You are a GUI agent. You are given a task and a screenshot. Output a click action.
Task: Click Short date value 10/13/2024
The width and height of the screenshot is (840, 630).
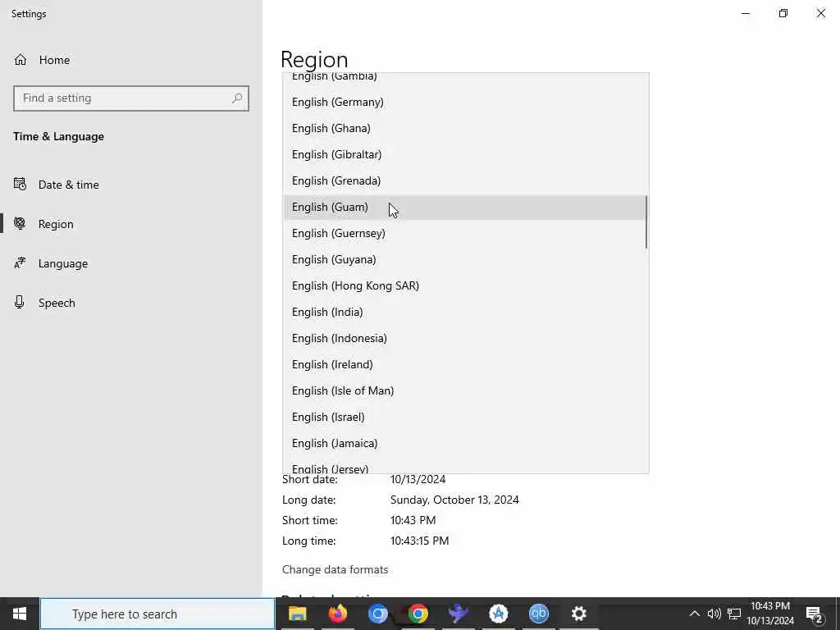418,479
